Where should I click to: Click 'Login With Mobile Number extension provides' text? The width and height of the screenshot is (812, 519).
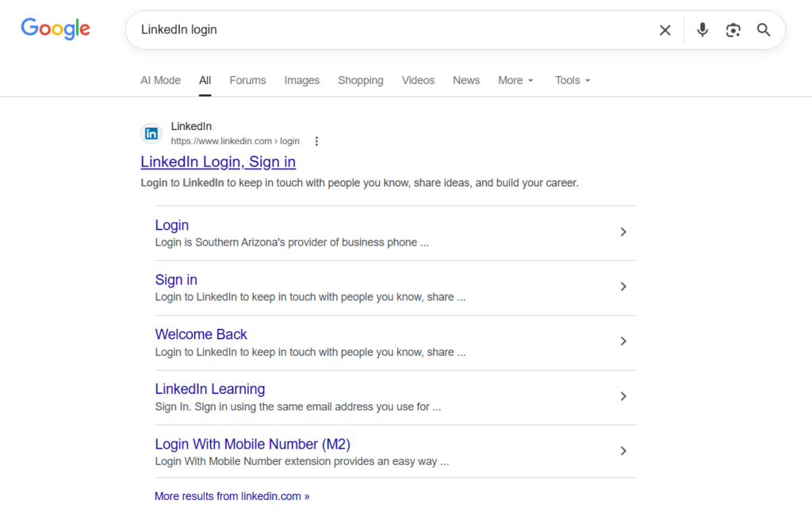tap(302, 461)
